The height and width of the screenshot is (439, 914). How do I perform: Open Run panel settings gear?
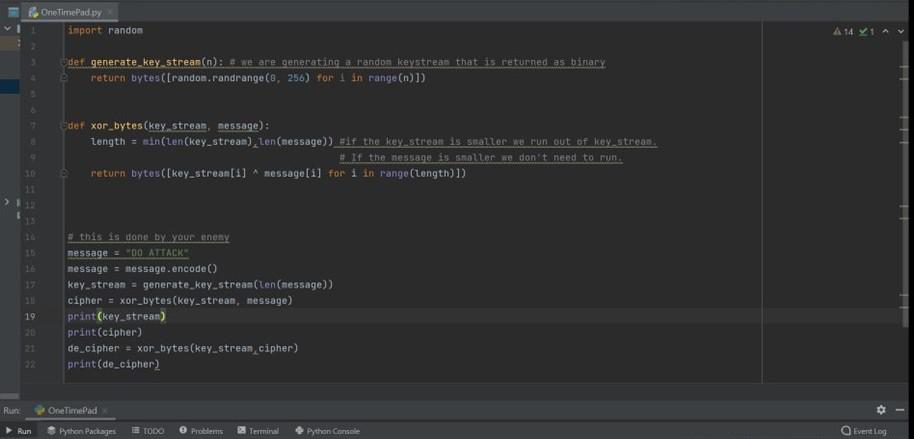point(881,410)
